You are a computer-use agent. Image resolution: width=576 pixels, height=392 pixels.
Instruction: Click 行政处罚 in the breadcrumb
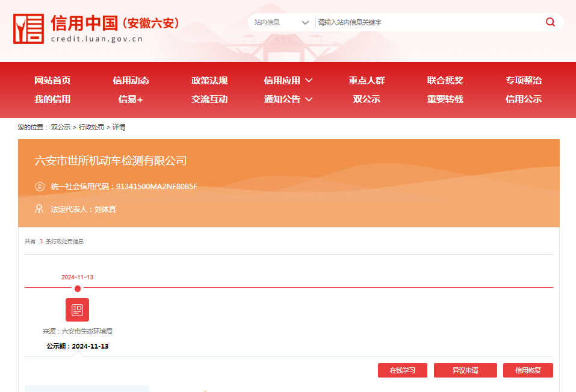pos(91,127)
